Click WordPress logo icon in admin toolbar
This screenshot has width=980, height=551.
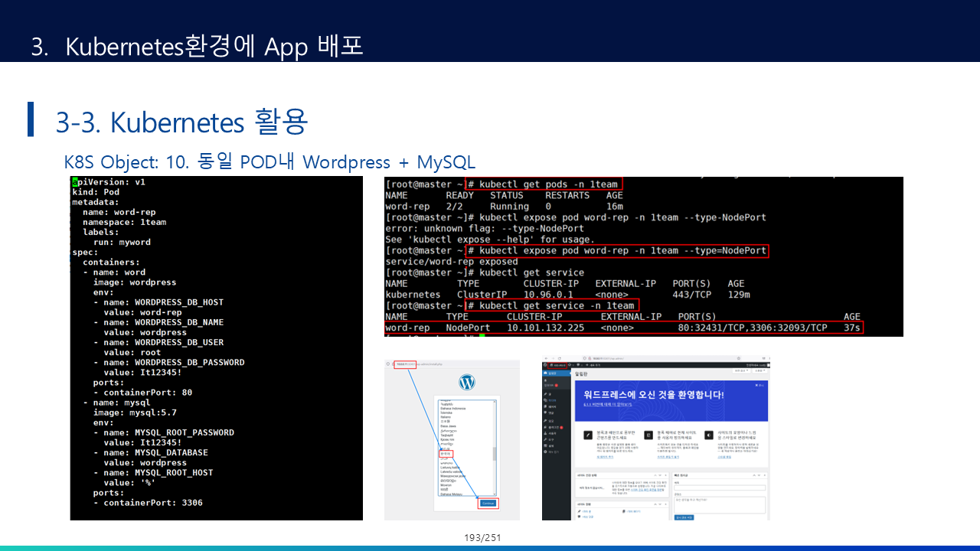[x=545, y=365]
